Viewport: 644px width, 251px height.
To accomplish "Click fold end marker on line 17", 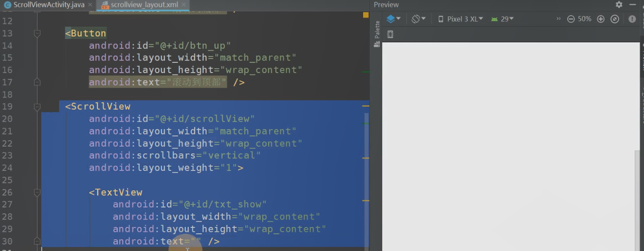I will point(37,82).
